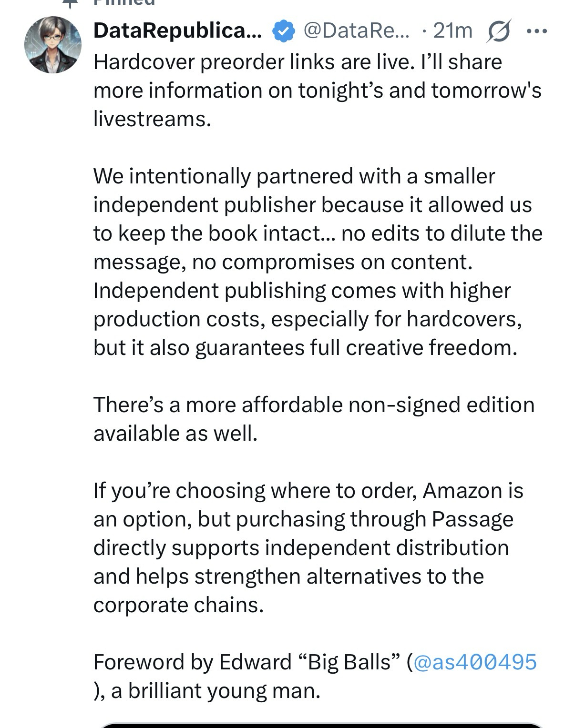The width and height of the screenshot is (575, 728).
Task: Open the three-dot more options menu
Action: 536,31
